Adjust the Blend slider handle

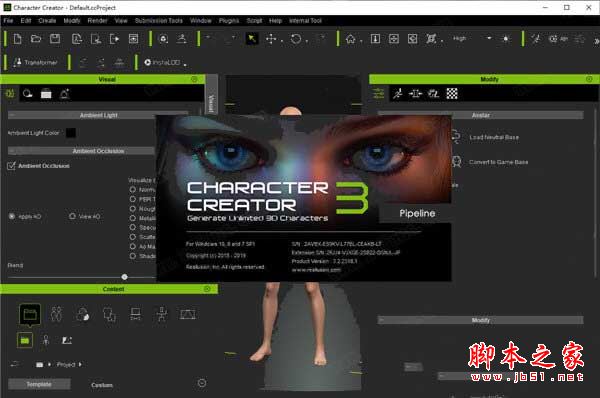point(124,277)
